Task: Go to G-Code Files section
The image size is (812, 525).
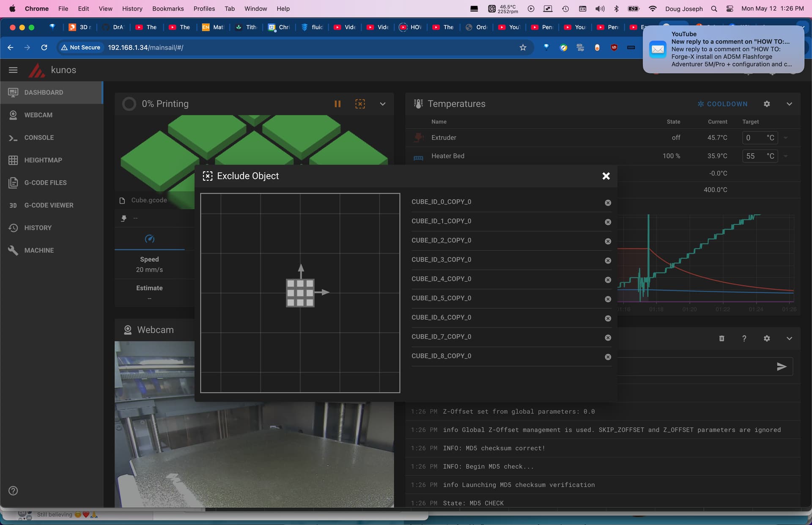Action: pos(45,183)
